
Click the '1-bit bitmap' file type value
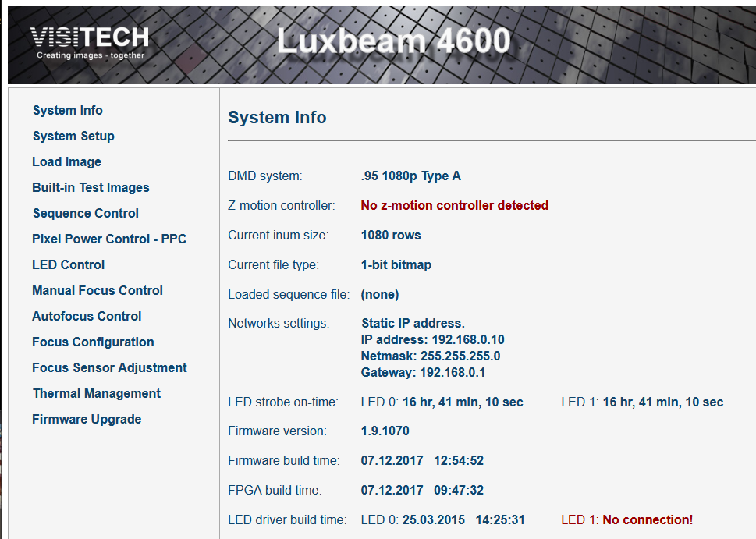(x=396, y=264)
